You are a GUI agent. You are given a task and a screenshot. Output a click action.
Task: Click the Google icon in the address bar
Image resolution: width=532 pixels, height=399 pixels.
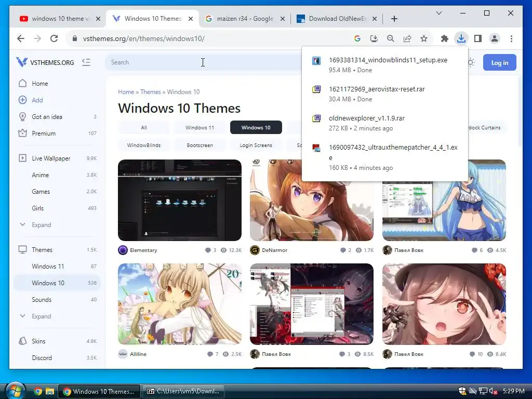357,38
